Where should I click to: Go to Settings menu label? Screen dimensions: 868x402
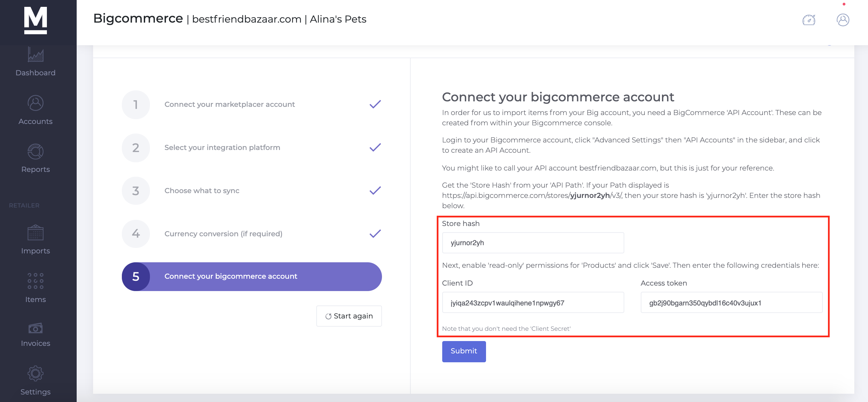tap(36, 392)
